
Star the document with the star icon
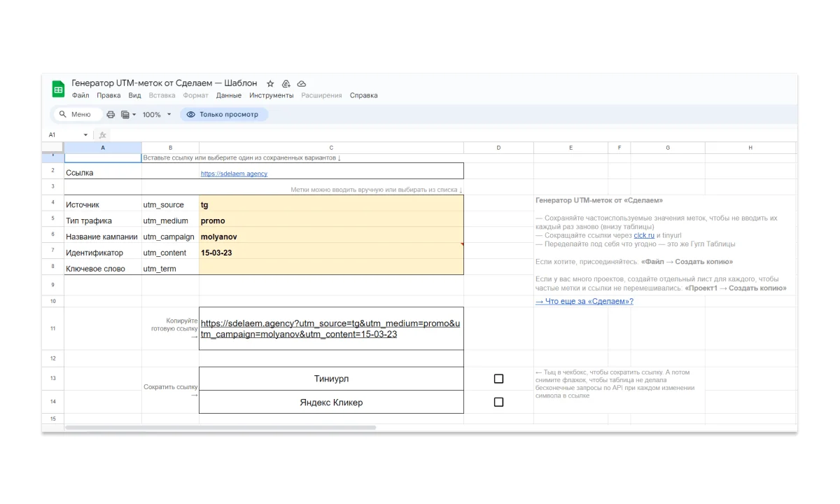[270, 83]
